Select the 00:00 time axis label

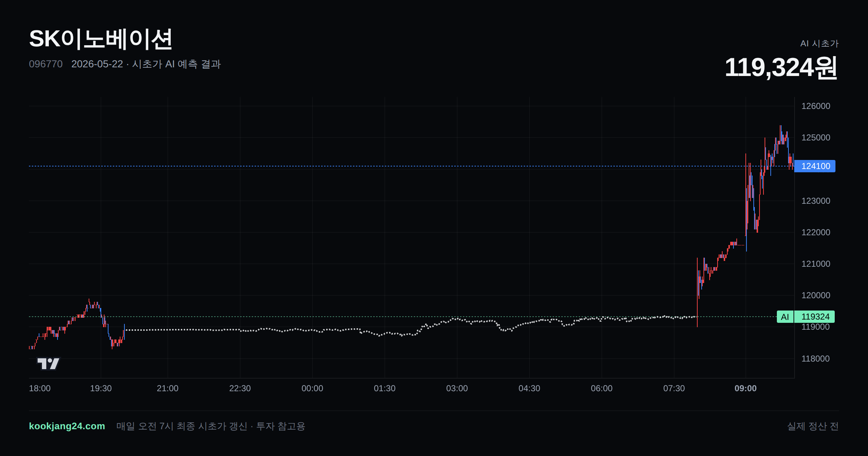(312, 388)
